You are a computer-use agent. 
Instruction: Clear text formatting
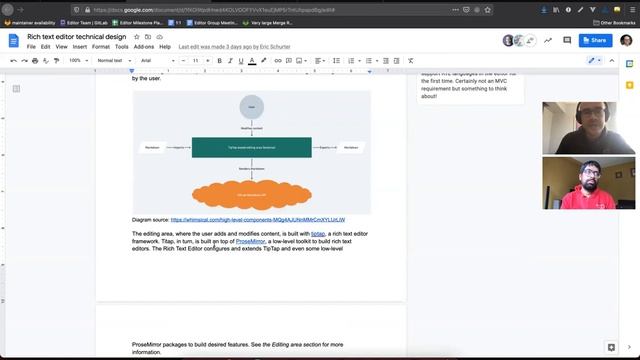(x=411, y=61)
